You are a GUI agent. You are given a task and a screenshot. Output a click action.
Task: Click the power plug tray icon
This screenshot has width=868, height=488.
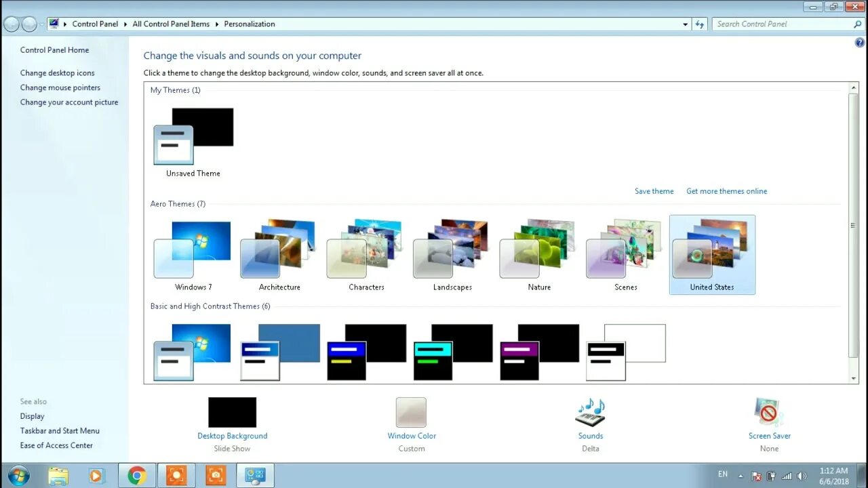tap(772, 476)
